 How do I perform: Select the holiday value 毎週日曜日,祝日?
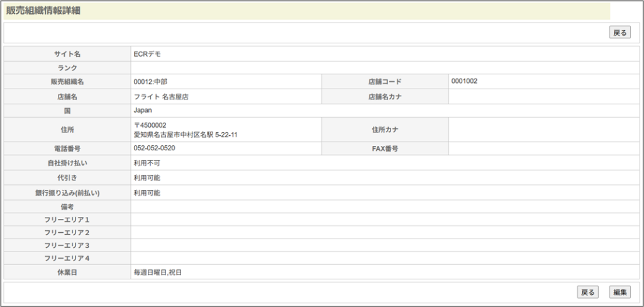click(x=161, y=273)
